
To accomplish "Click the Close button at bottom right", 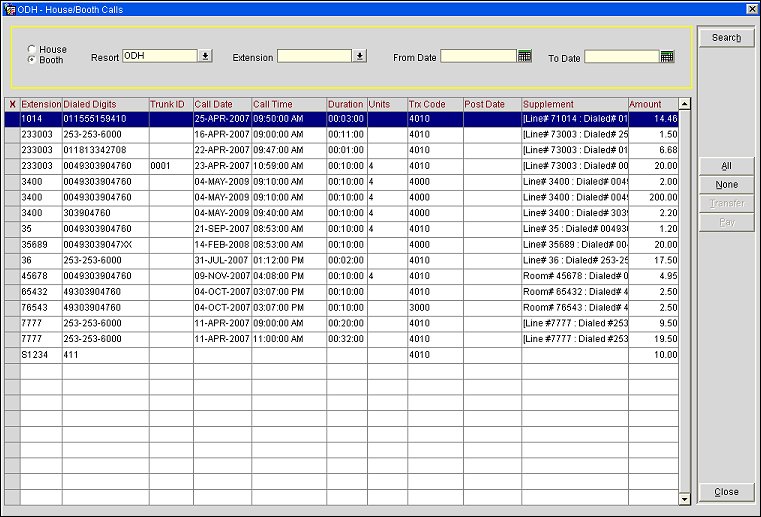I will coord(726,492).
